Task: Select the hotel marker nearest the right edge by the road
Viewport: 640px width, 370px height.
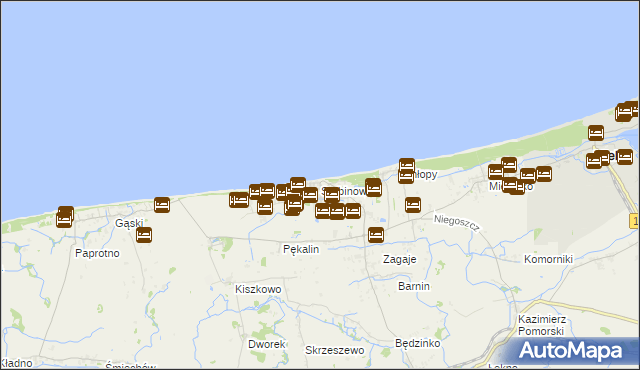Action: [625, 157]
